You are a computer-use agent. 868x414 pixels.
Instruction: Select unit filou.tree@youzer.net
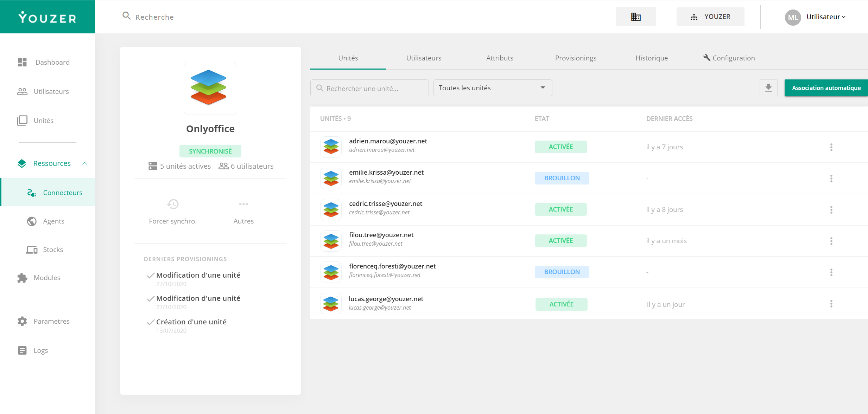click(x=381, y=235)
